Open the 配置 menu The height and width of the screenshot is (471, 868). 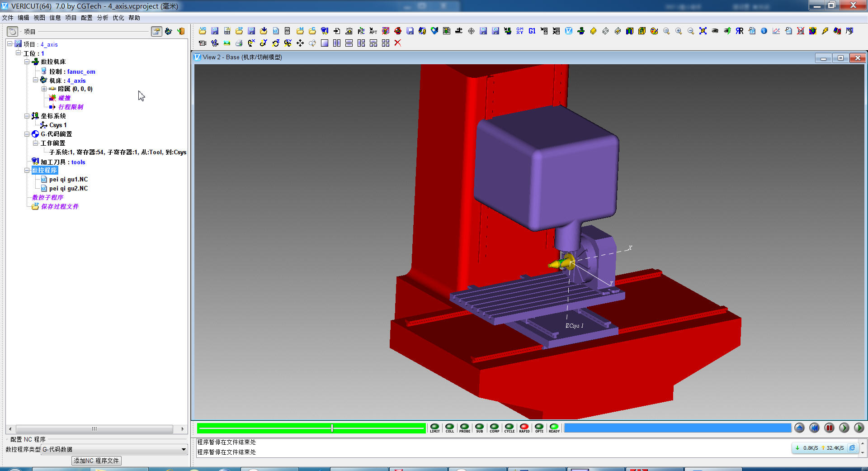(x=87, y=18)
